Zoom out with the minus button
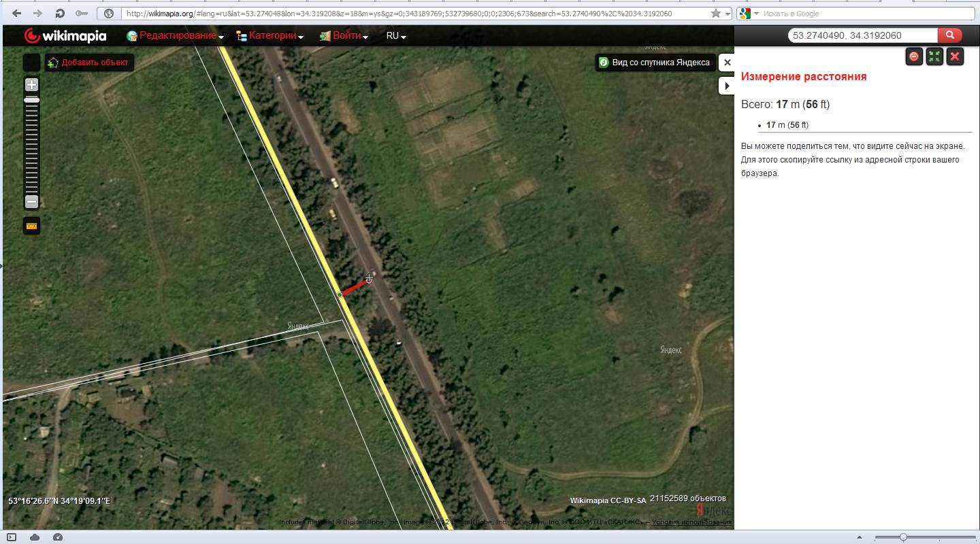 31,201
